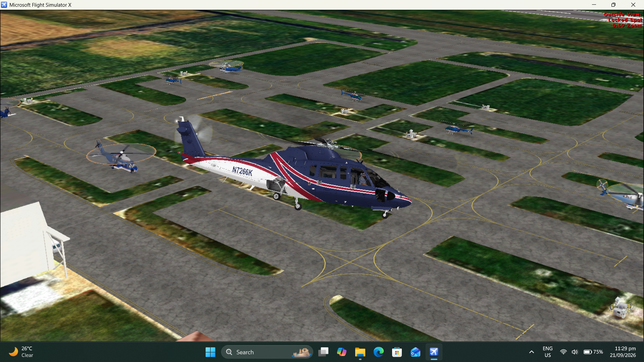Open Outlook from the taskbar
This screenshot has height=362, width=644.
tap(416, 352)
